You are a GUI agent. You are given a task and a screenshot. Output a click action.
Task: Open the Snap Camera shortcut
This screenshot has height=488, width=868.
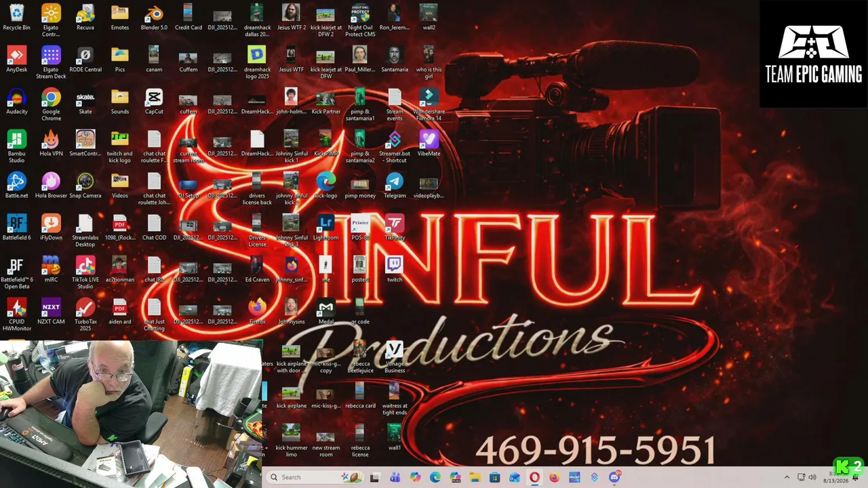coord(85,186)
